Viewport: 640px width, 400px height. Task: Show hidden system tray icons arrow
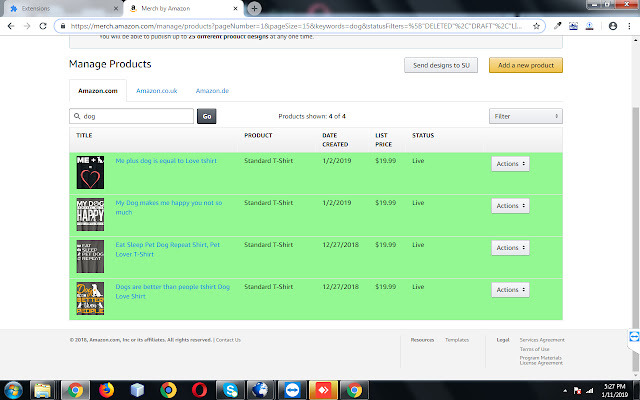(x=565, y=391)
